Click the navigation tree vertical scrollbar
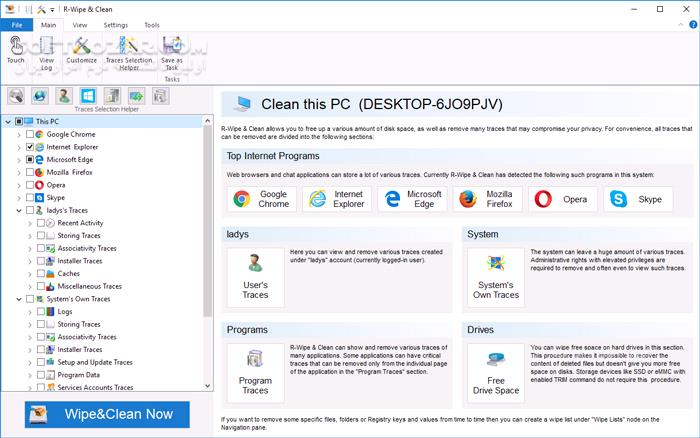The image size is (700, 438). point(208,250)
